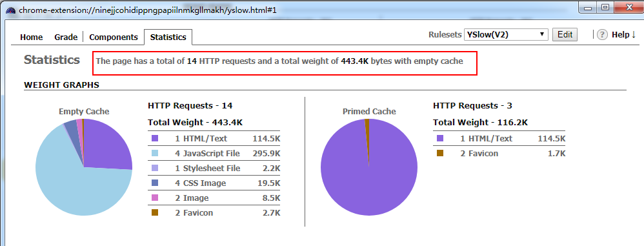Click 'HTTP Requests - 3' heading
This screenshot has width=644, height=246.
pos(473,106)
